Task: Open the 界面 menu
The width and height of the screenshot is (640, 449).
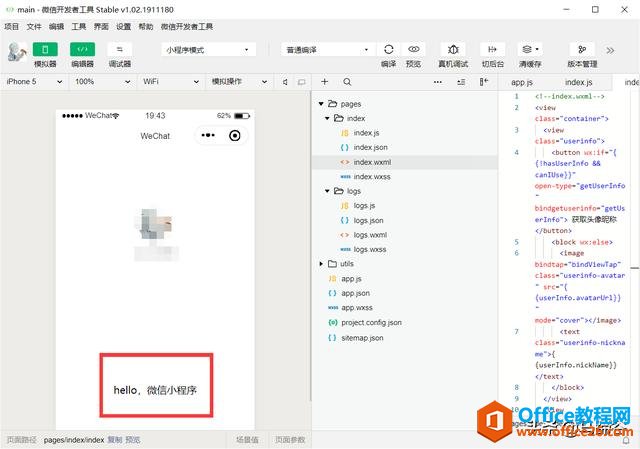Action: click(101, 27)
